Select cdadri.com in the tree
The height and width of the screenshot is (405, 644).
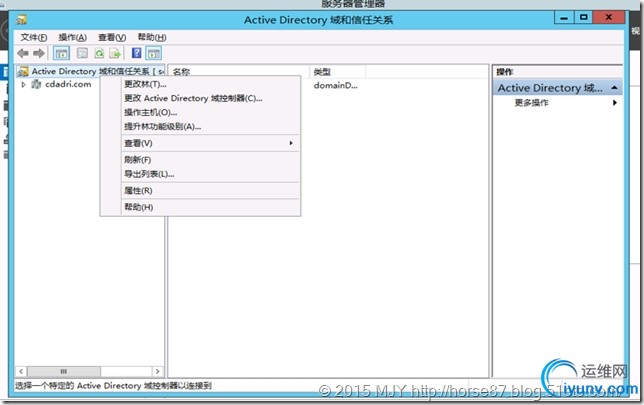[68, 84]
